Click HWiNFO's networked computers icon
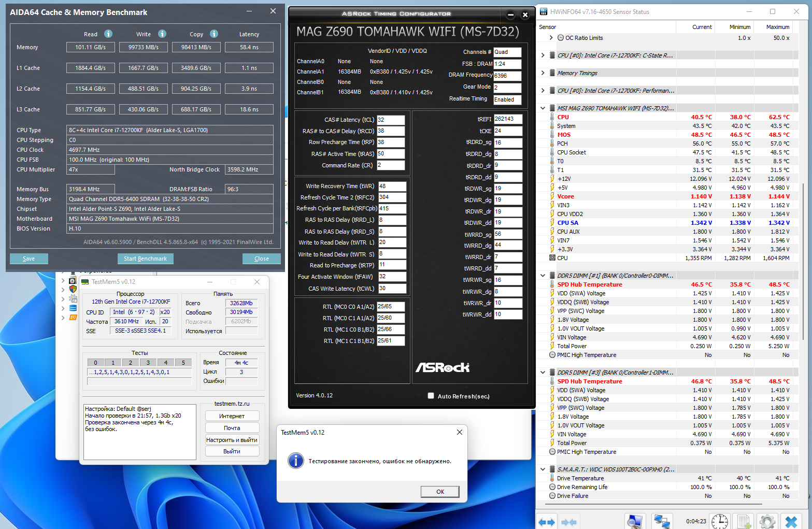The height and width of the screenshot is (529, 812). tap(662, 521)
